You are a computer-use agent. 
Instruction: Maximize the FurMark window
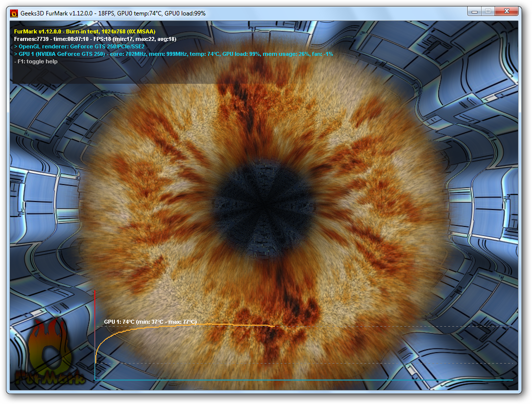(488, 11)
